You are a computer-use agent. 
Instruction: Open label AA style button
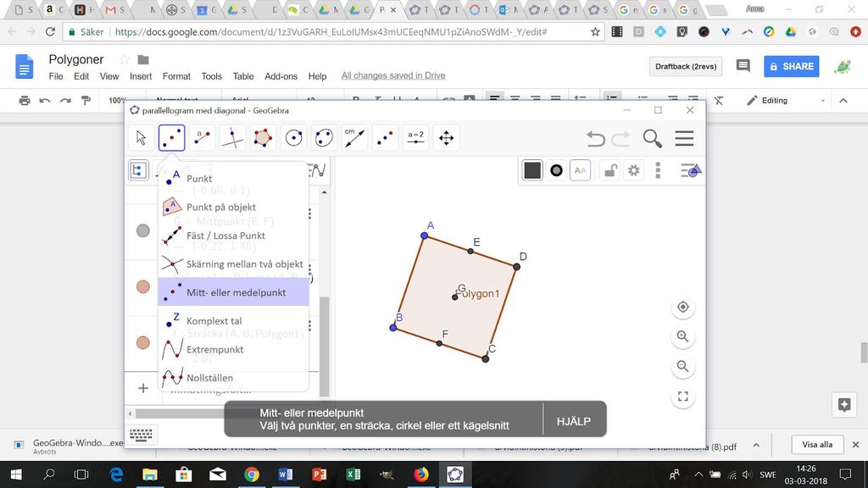coord(580,170)
